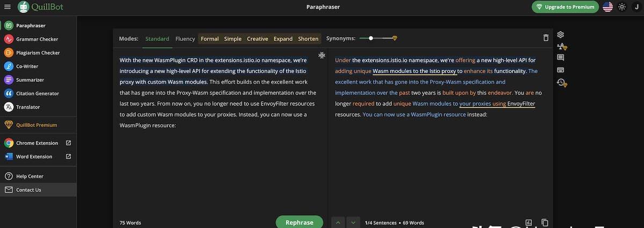Go to the next sentence with down arrow

point(353,222)
